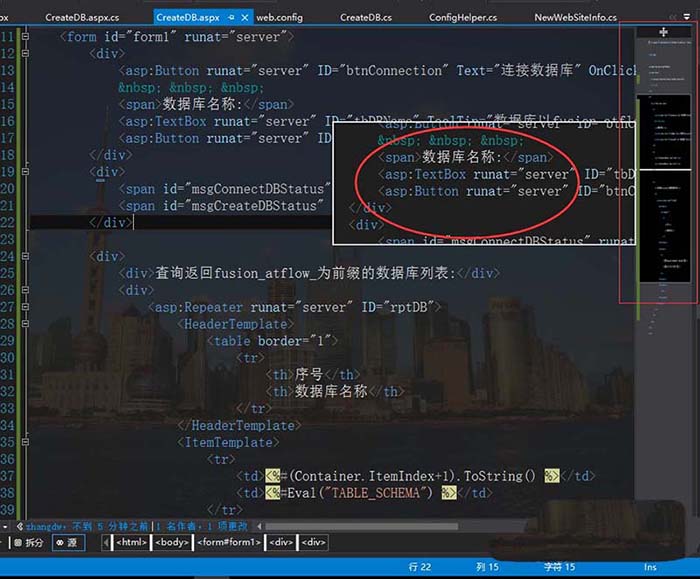Click the table border line 29
700x579 pixels.
[x=272, y=341]
